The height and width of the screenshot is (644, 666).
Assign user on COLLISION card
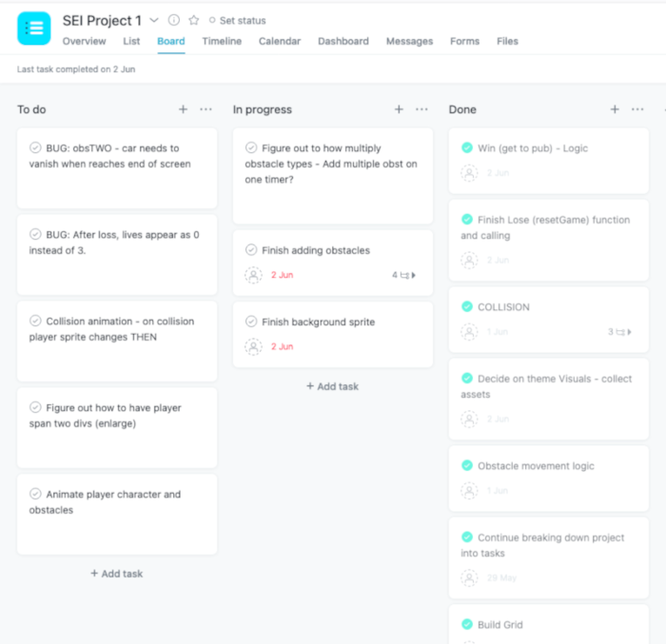(469, 332)
